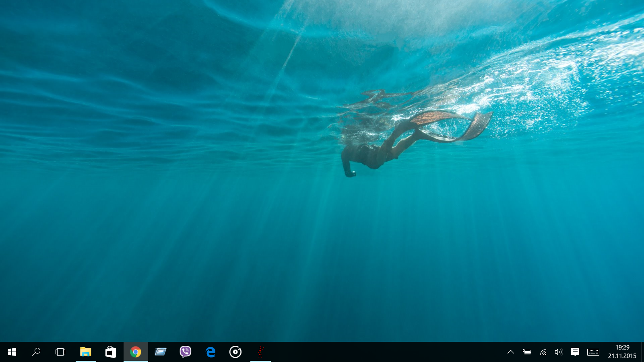
Task: Check battery power status icon
Action: point(526,352)
